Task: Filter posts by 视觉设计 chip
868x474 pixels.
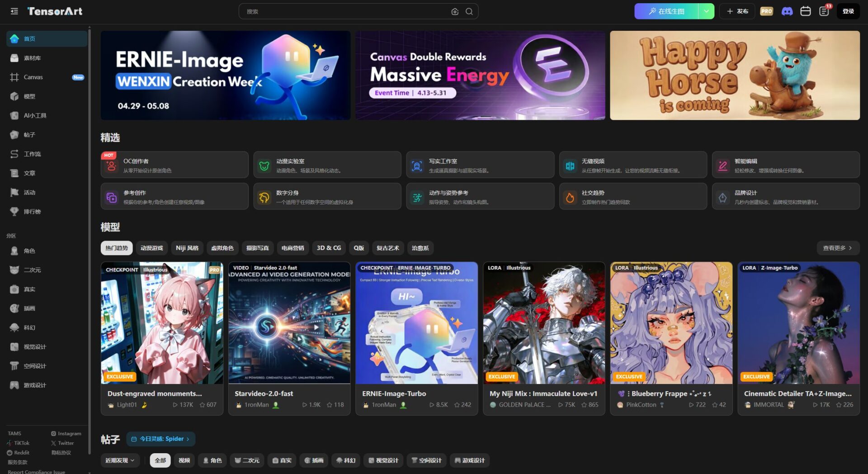Action: [x=383, y=460]
